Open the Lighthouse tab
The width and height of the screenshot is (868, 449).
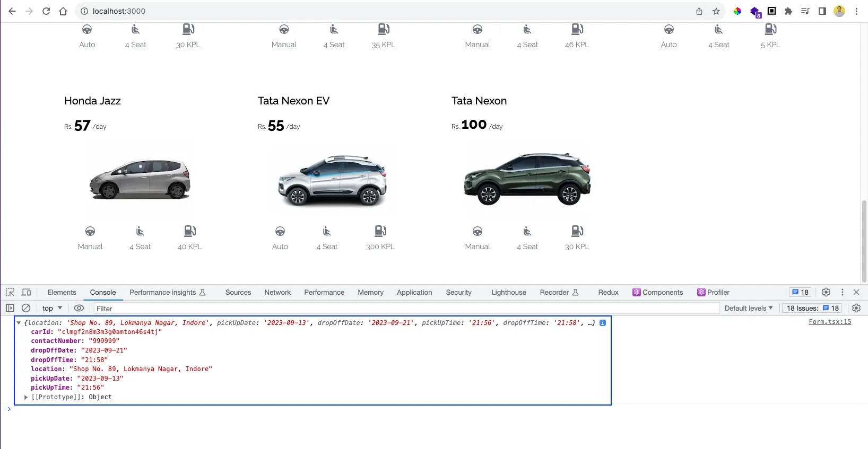pyautogui.click(x=508, y=292)
